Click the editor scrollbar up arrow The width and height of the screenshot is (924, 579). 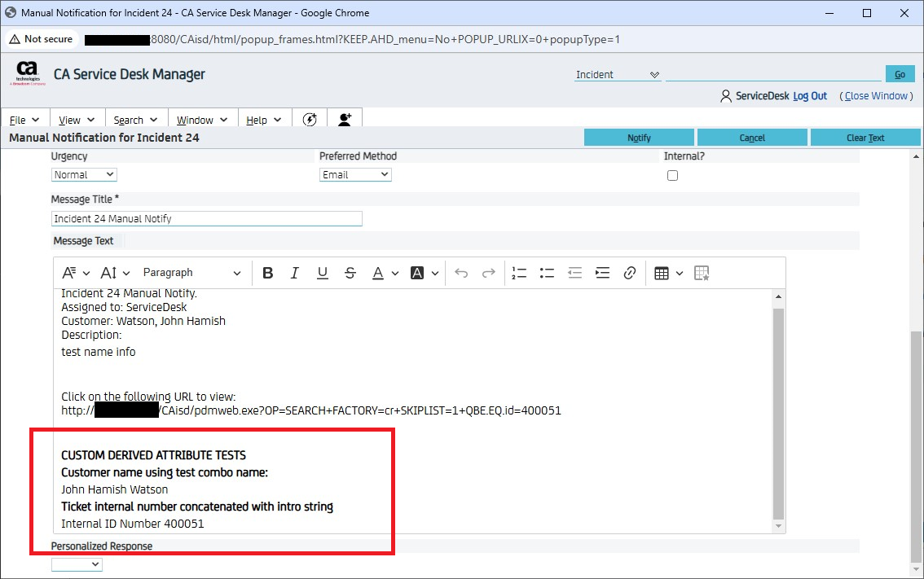pos(778,297)
